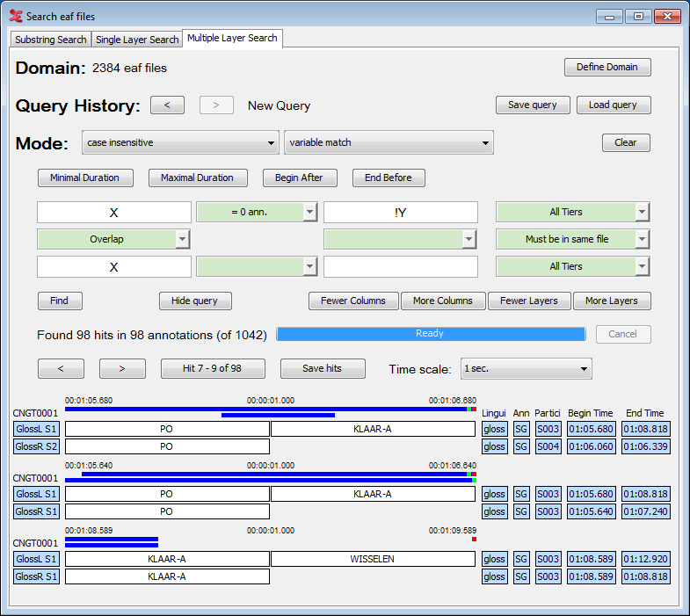This screenshot has width=690, height=616.
Task: Open the Overlap constraint dropdown
Action: (x=113, y=239)
